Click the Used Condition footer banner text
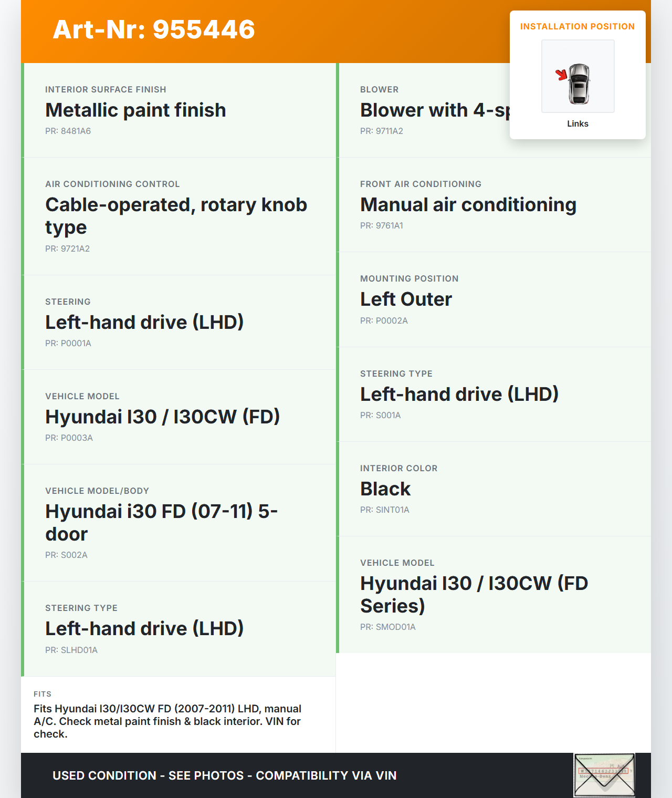 coord(224,775)
